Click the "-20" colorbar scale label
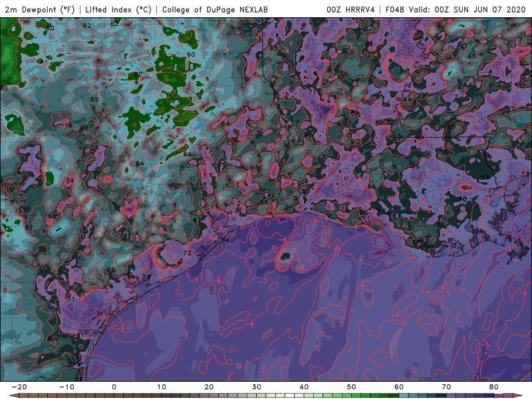 click(x=19, y=387)
